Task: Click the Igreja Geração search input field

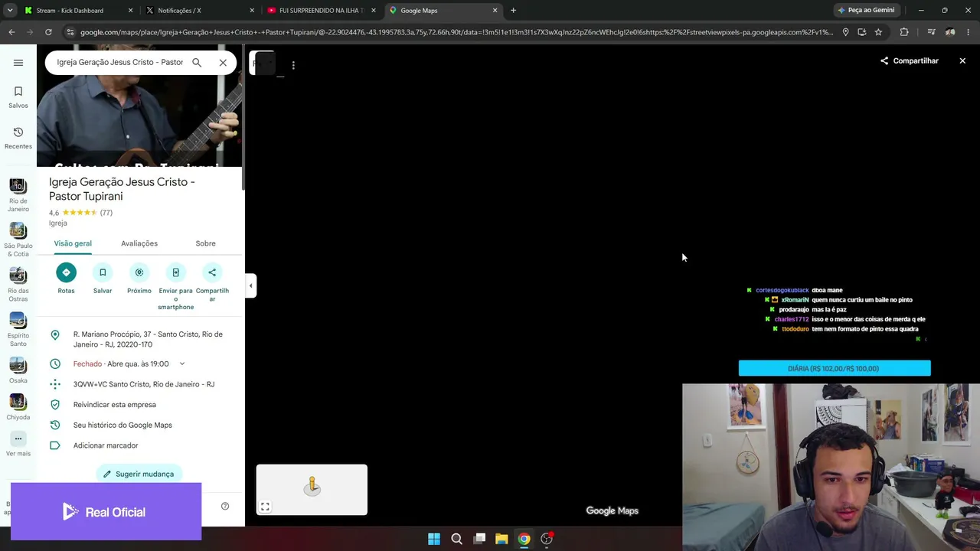Action: coord(119,62)
